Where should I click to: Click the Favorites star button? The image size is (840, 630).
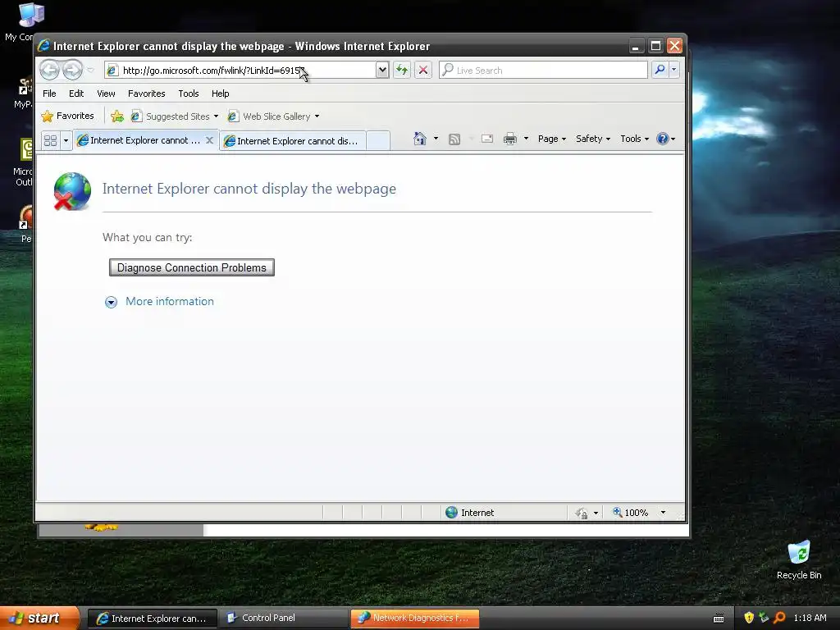tap(67, 116)
